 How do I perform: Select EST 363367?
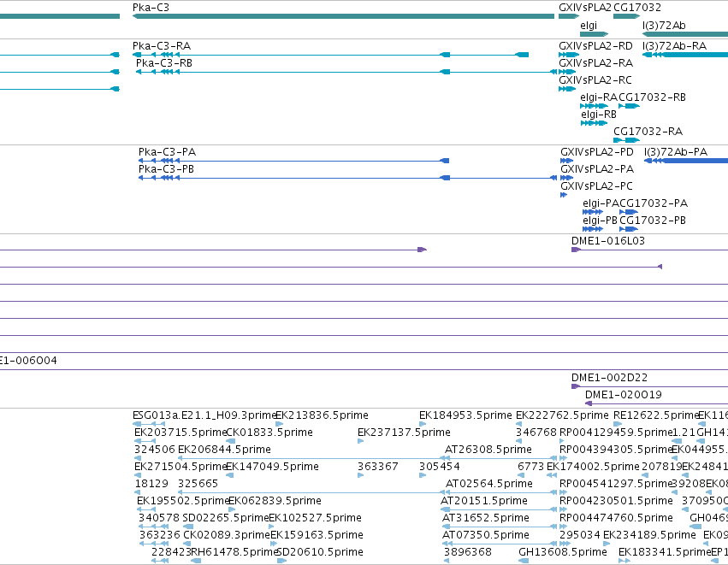(x=361, y=475)
